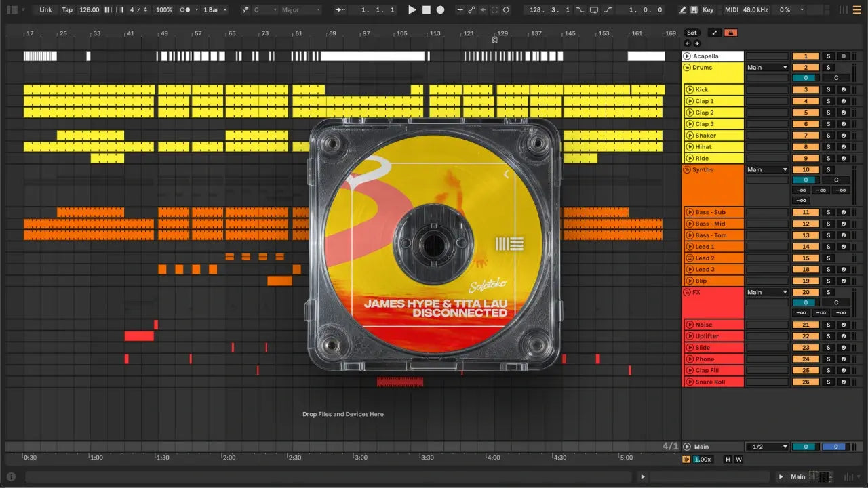Open the Drums output routing dropdown

pos(767,68)
